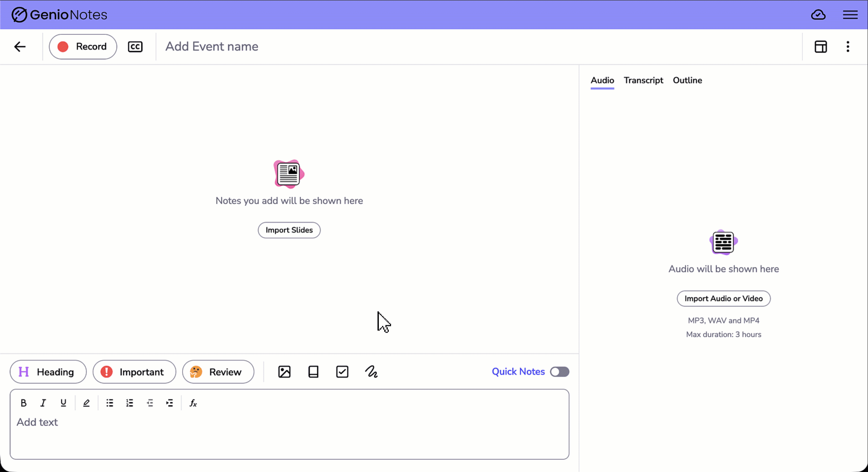Screen dimensions: 868x472
Task: Switch to the Audio tab
Action: point(602,81)
